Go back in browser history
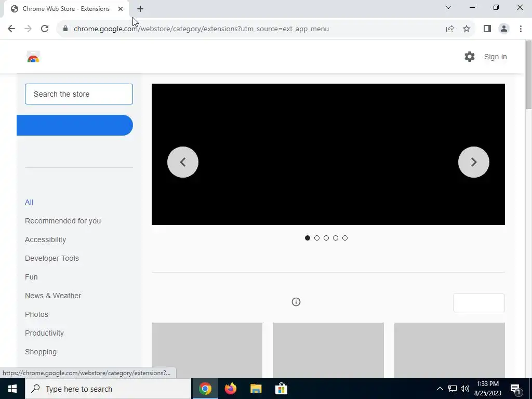This screenshot has width=532, height=399. 11,29
